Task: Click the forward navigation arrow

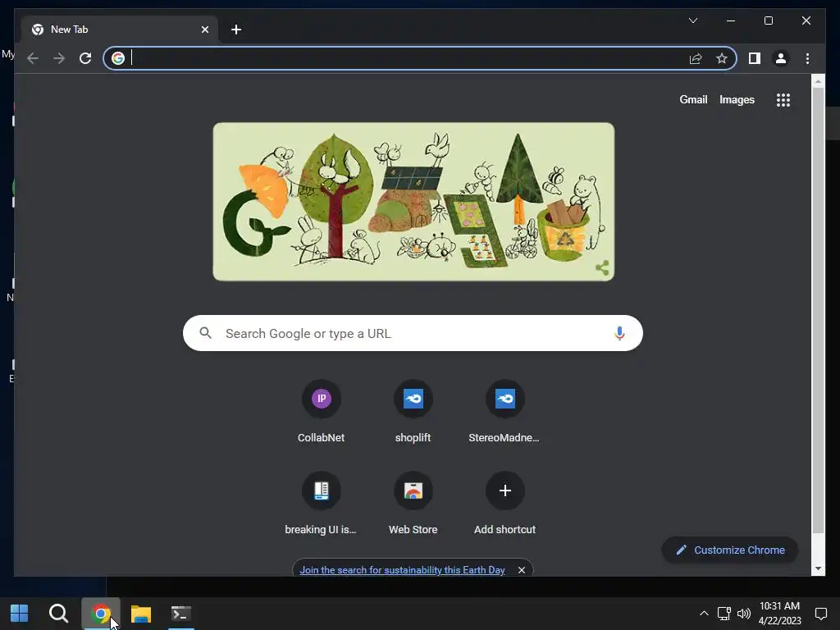Action: coord(59,58)
